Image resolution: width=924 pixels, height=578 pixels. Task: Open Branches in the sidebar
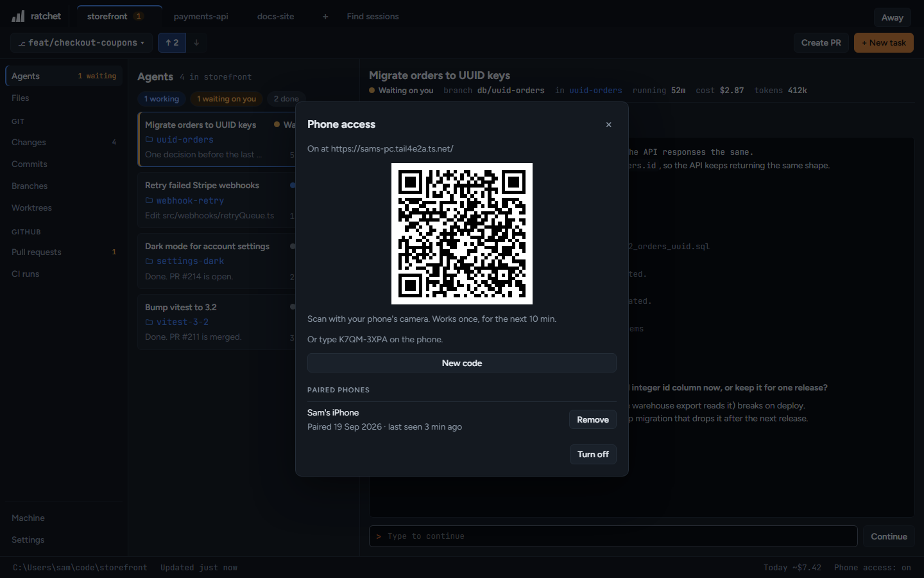pyautogui.click(x=64, y=186)
